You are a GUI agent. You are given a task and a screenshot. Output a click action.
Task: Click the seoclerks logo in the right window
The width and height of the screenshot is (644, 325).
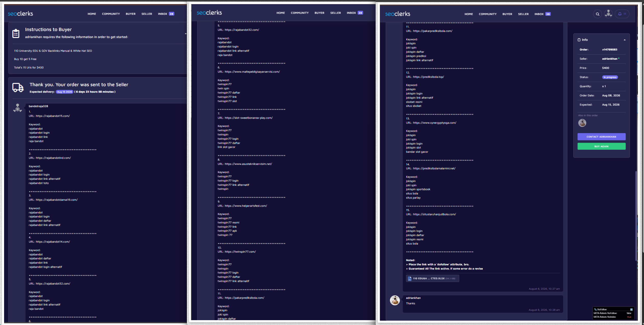coord(398,14)
